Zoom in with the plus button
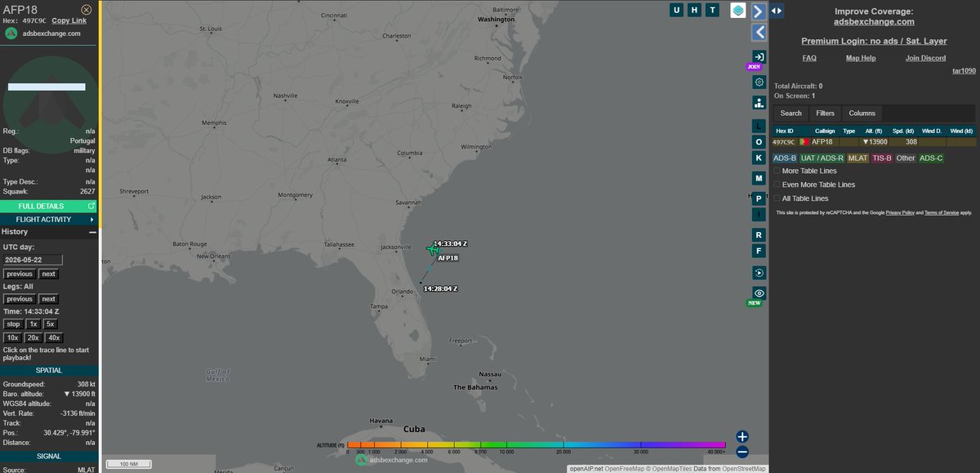The height and width of the screenshot is (473, 980). [x=742, y=436]
